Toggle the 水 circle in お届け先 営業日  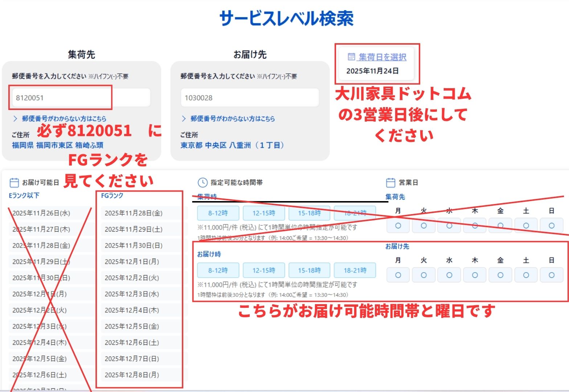[x=449, y=275]
